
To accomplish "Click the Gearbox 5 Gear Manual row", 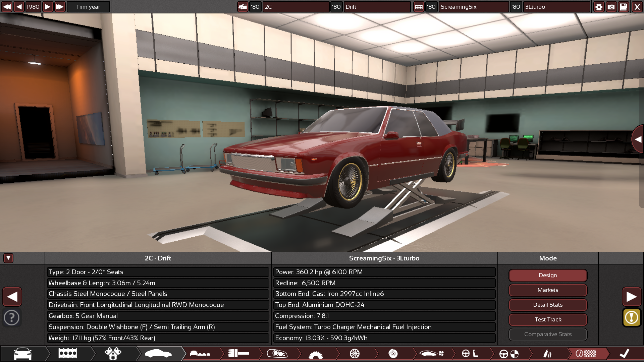I will 158,316.
